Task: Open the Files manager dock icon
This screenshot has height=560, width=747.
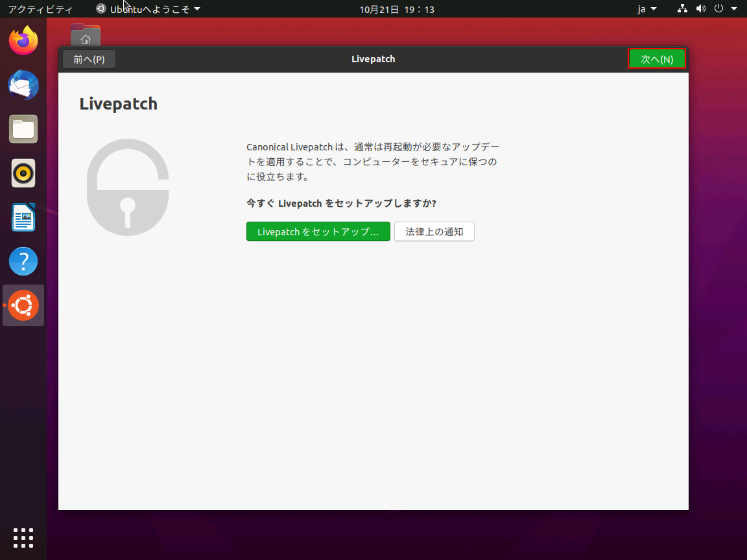Action: (23, 129)
